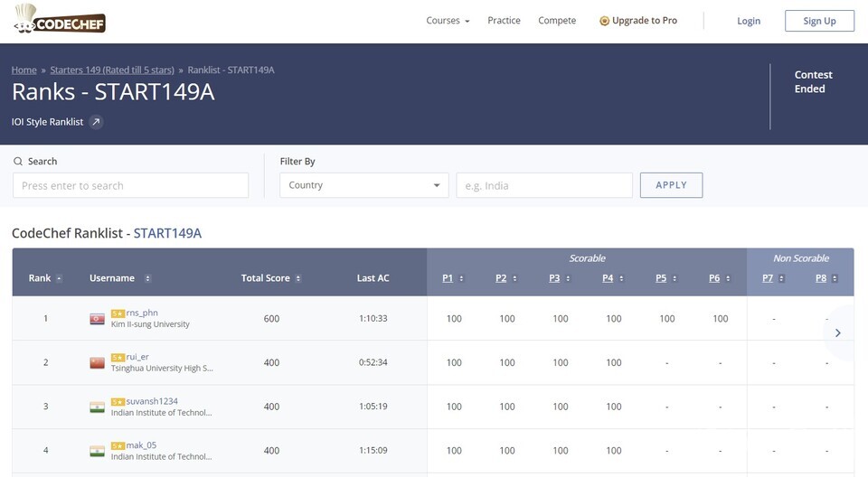Click the North Korea flag for rns_phn
The height and width of the screenshot is (477, 868).
point(97,319)
